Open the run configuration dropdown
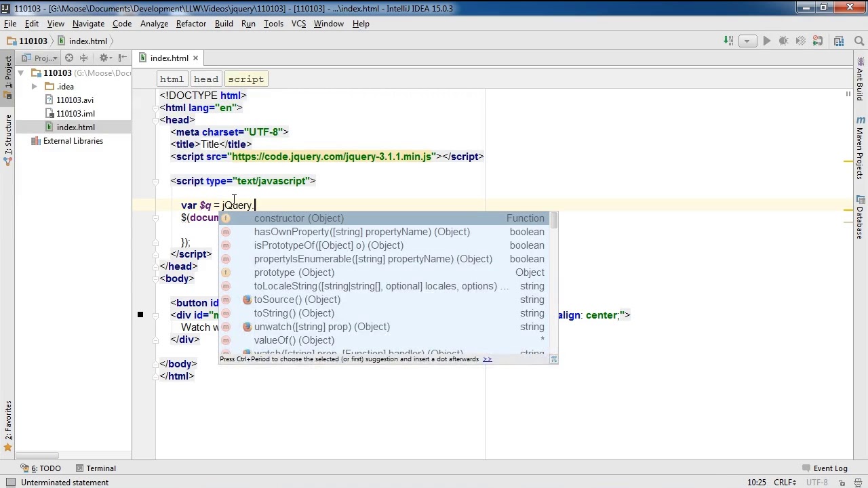The width and height of the screenshot is (868, 488). pos(747,41)
